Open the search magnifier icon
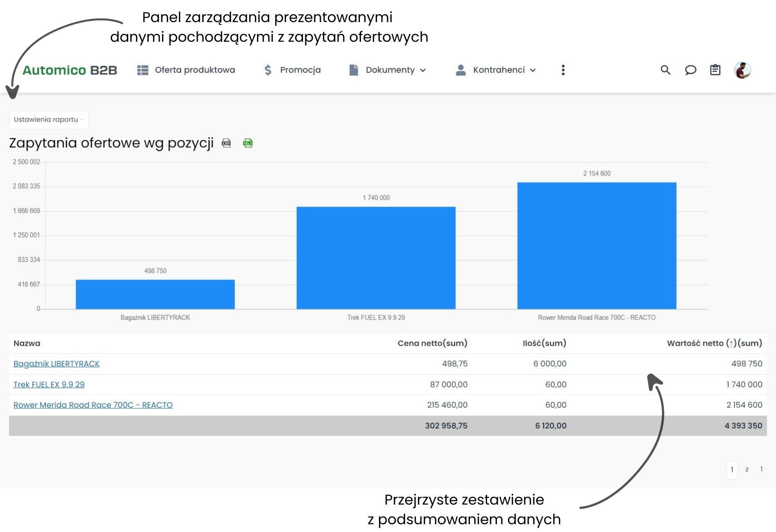Image resolution: width=776 pixels, height=532 pixels. pyautogui.click(x=665, y=70)
